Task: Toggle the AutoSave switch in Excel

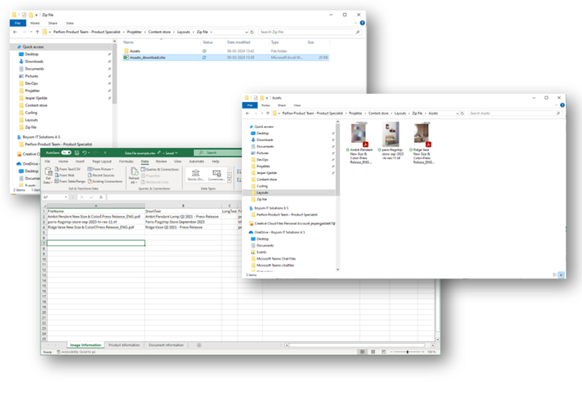Action: [66, 153]
